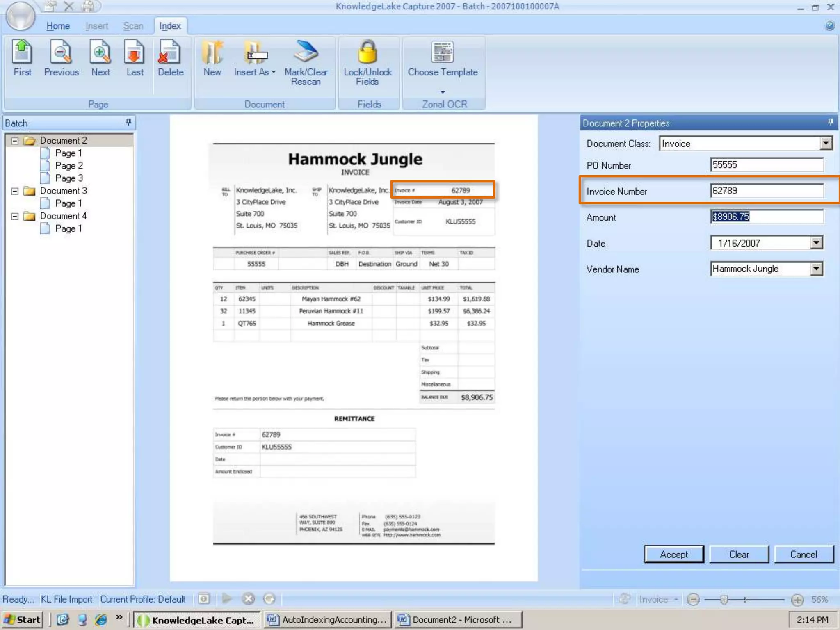840x630 pixels.
Task: Open the Document Class dropdown
Action: [826, 144]
